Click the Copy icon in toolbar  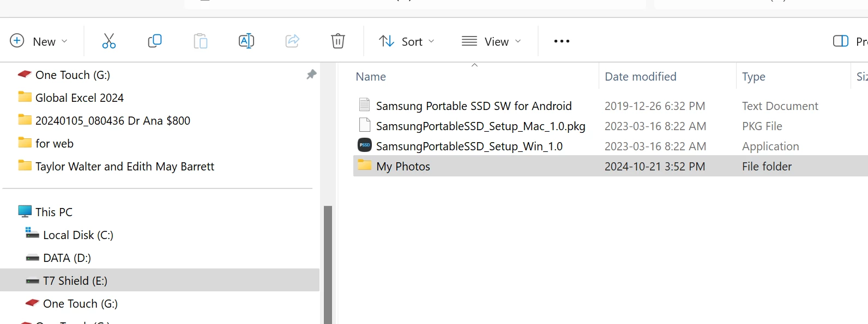(x=155, y=41)
